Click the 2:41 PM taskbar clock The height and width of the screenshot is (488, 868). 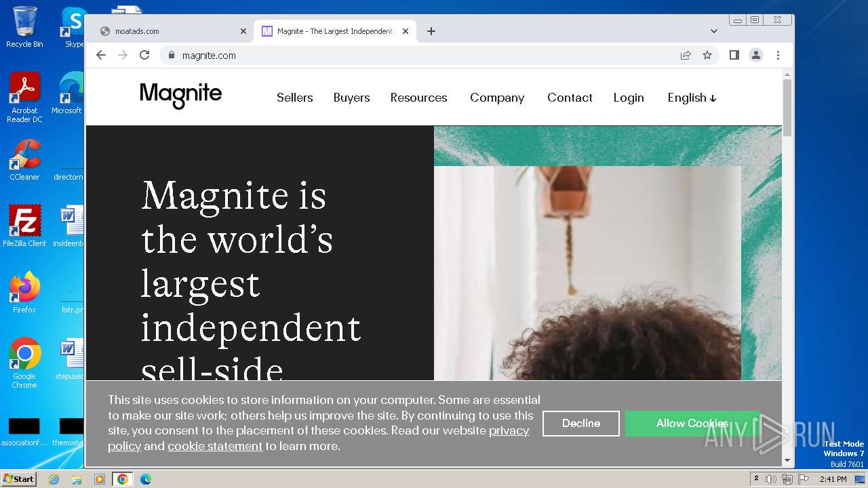(x=833, y=479)
